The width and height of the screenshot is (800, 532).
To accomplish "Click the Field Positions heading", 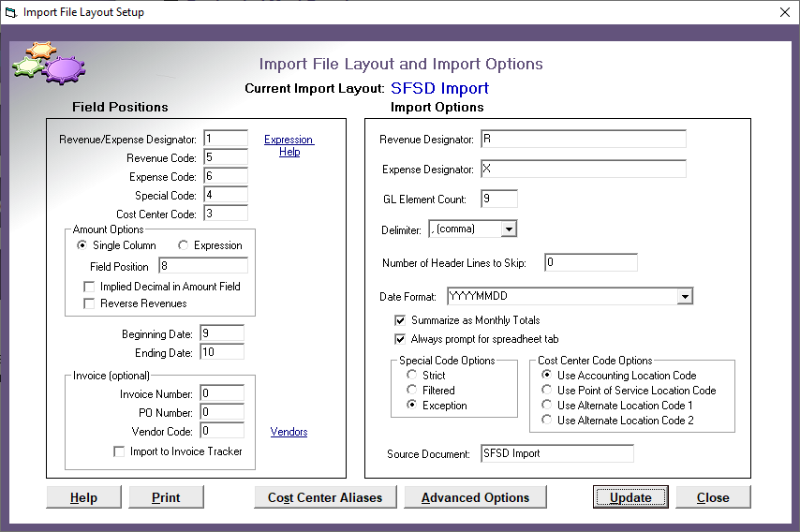I will [120, 107].
